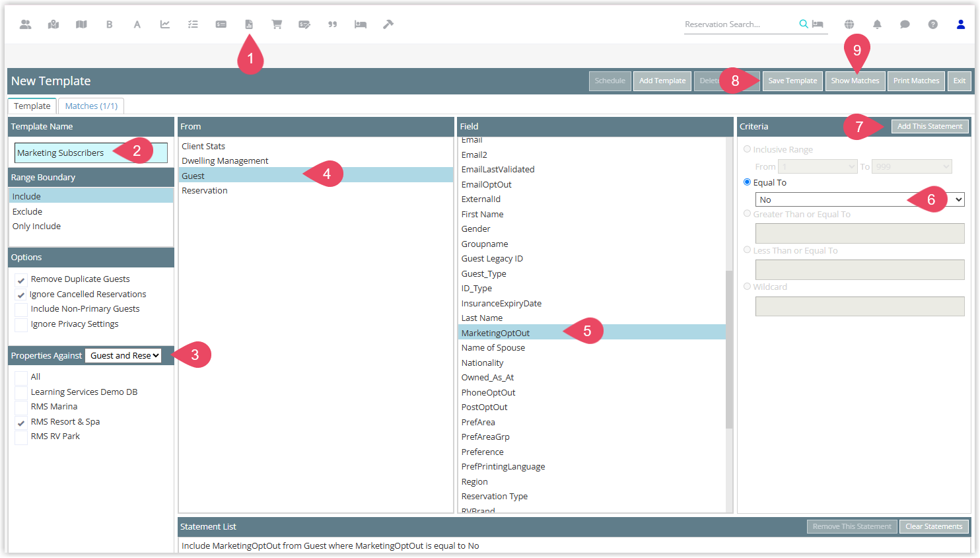This screenshot has width=980, height=558.
Task: Click the letter A toolbar icon
Action: 137,24
